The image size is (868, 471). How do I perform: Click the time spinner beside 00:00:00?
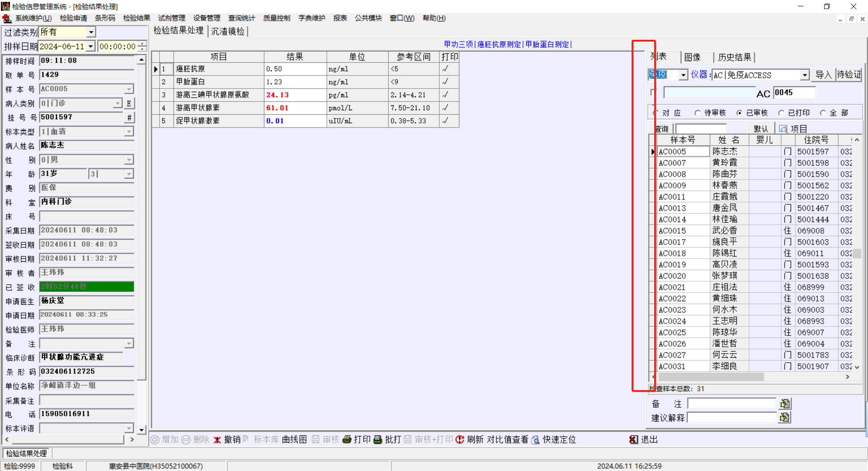click(142, 46)
